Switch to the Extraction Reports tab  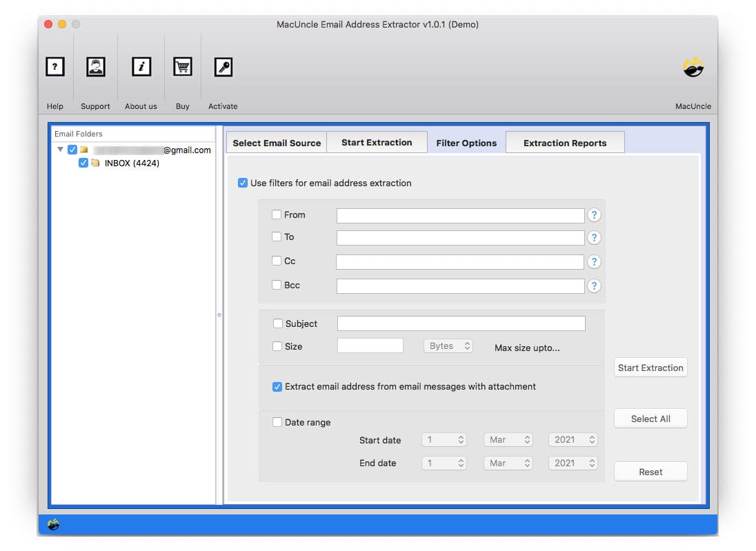tap(565, 142)
